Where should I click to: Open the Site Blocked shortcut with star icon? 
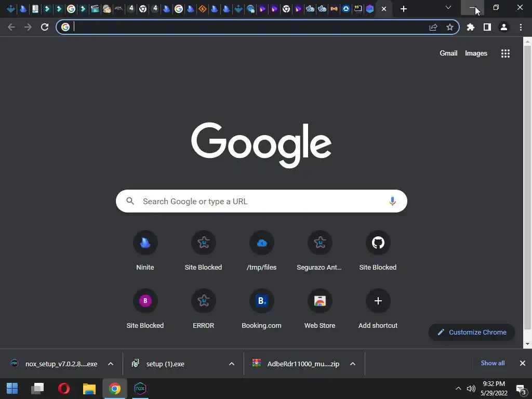203,250
